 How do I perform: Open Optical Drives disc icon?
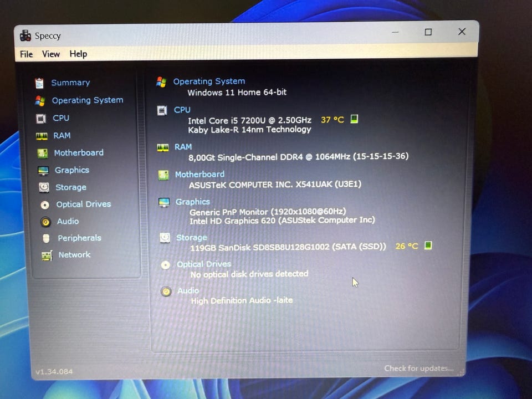(45, 204)
